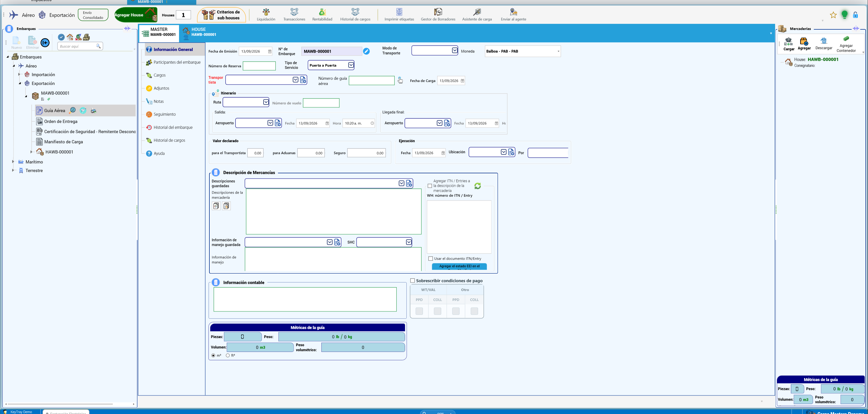This screenshot has height=414, width=868.
Task: Expand the Marítimo tree node
Action: [13, 162]
